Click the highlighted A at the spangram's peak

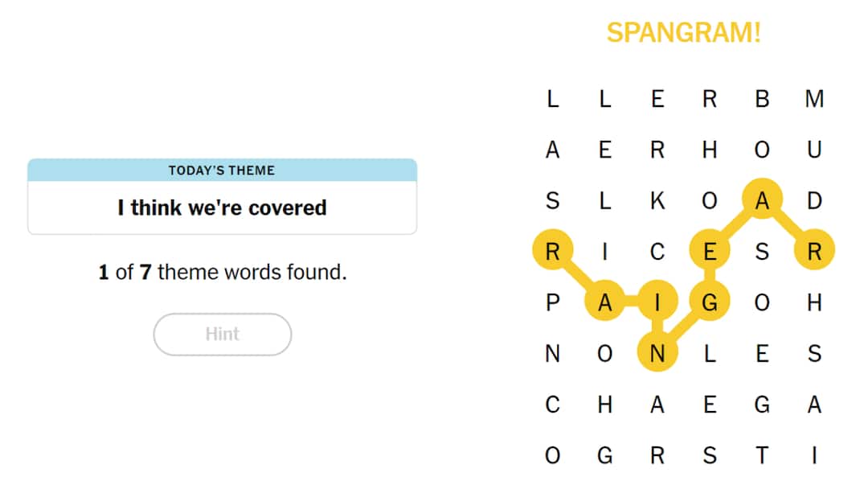pyautogui.click(x=762, y=200)
